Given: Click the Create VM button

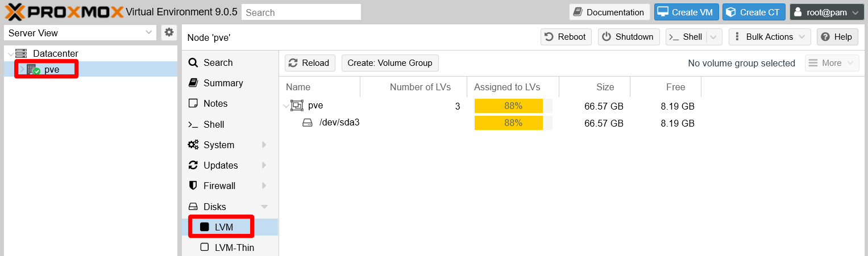Looking at the screenshot, I should (x=687, y=12).
